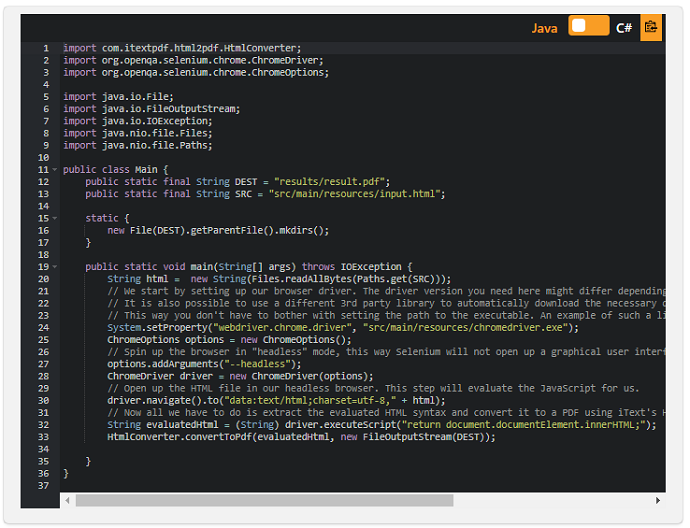Click the "results/result.pdf" string literal
Image resolution: width=690 pixels, height=528 pixels.
(332, 182)
